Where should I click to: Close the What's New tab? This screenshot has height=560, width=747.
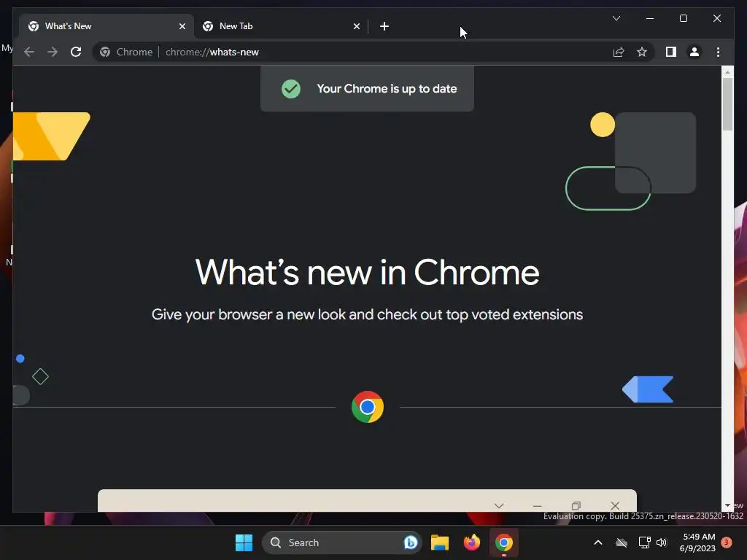pos(182,26)
